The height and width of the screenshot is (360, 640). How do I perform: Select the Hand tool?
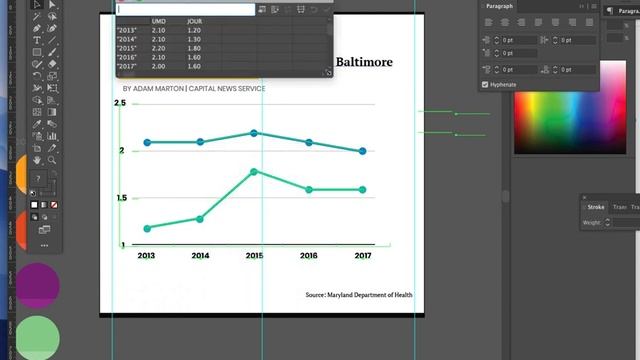point(37,160)
